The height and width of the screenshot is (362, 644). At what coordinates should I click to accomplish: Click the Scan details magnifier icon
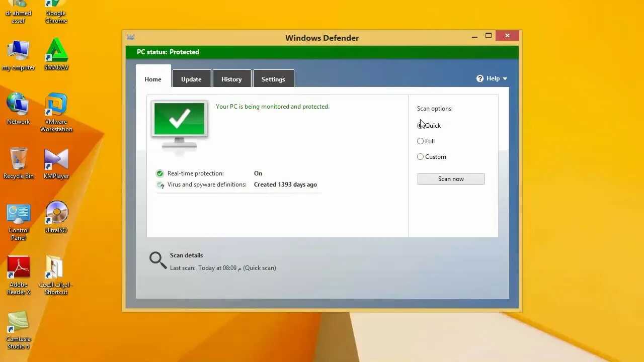pos(158,260)
